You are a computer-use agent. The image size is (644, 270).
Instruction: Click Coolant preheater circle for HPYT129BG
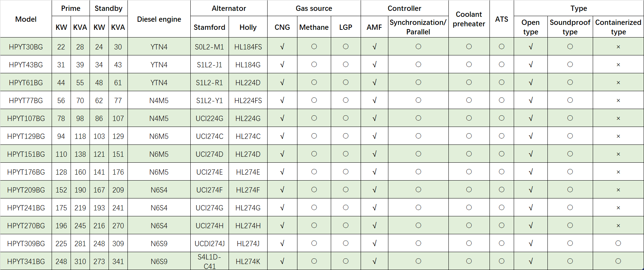[x=469, y=136]
